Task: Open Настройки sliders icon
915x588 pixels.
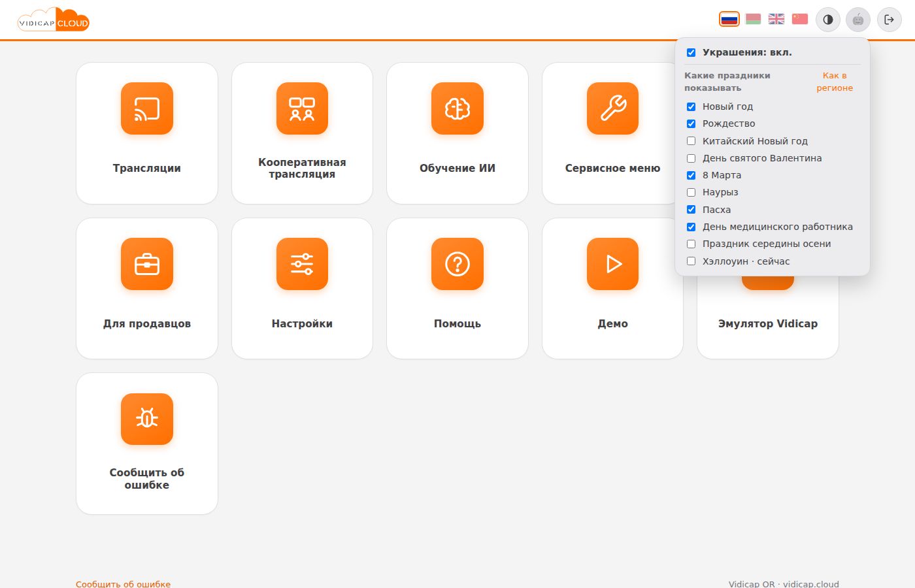Action: [x=302, y=264]
